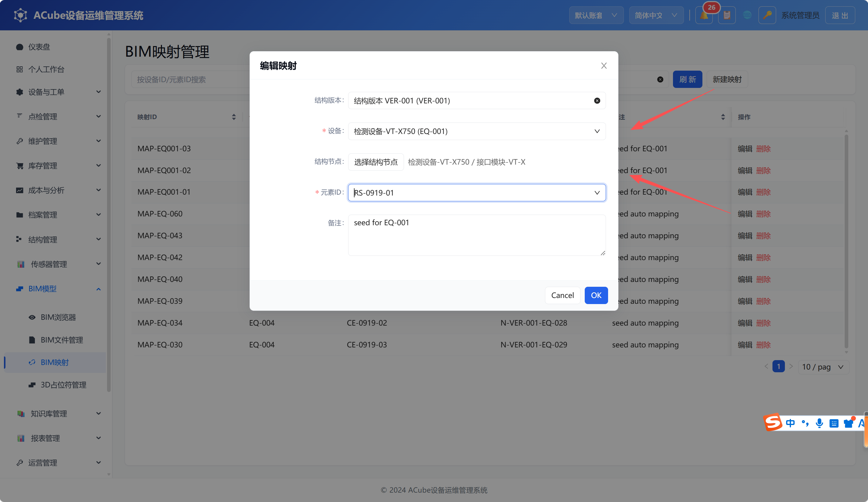
Task: Go to pagination page 1
Action: click(x=779, y=366)
